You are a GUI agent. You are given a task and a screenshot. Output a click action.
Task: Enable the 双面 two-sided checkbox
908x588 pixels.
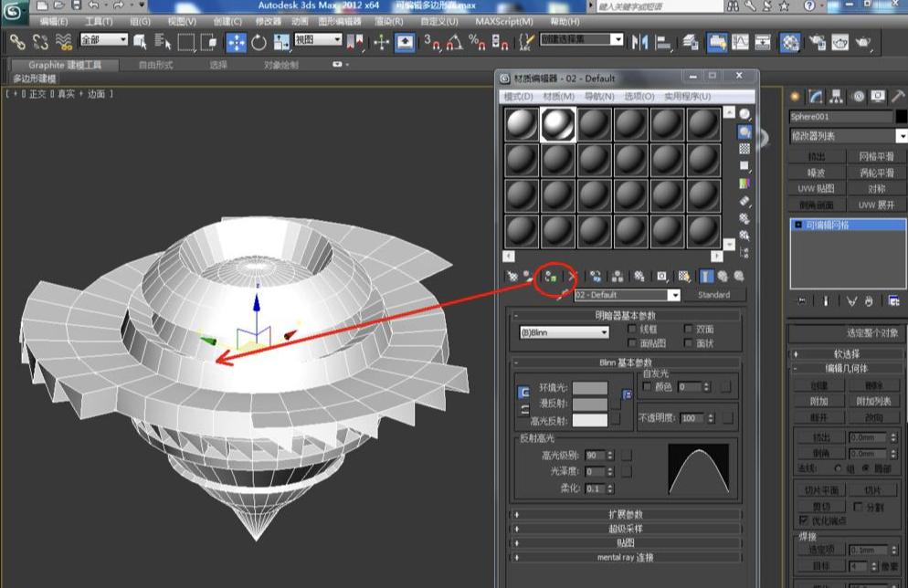click(688, 329)
